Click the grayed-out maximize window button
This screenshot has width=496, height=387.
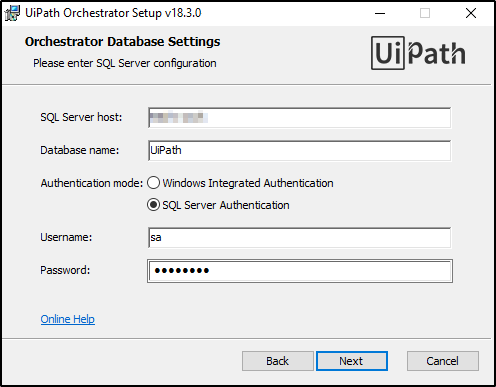[x=425, y=13]
